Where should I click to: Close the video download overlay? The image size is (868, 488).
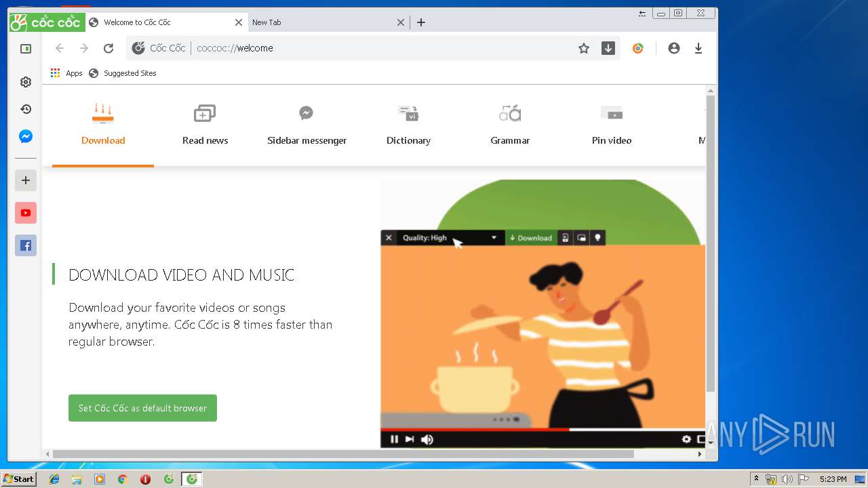click(389, 238)
